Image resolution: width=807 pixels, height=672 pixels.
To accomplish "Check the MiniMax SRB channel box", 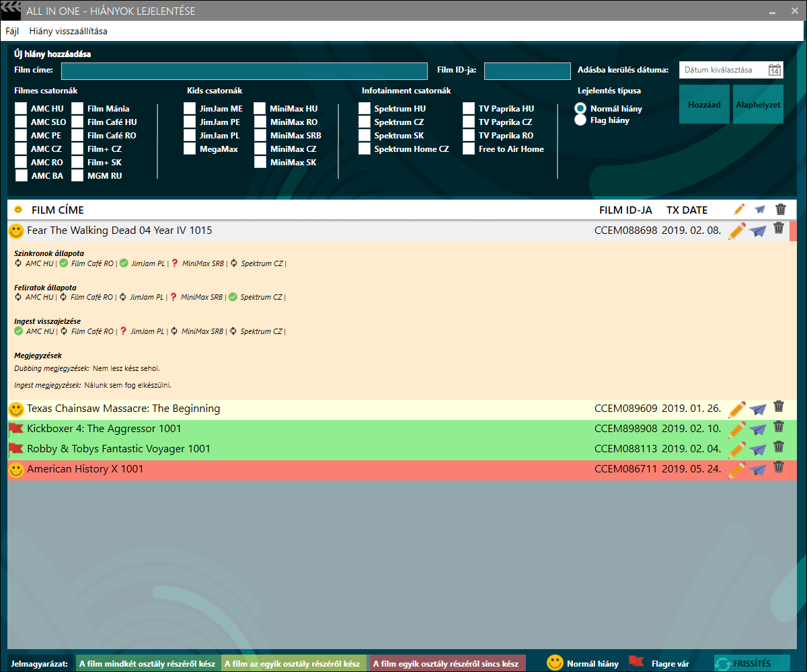I will click(260, 136).
